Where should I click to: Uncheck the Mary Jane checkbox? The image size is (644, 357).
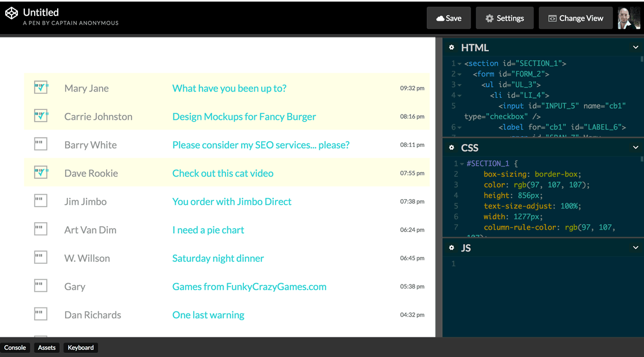coord(40,88)
